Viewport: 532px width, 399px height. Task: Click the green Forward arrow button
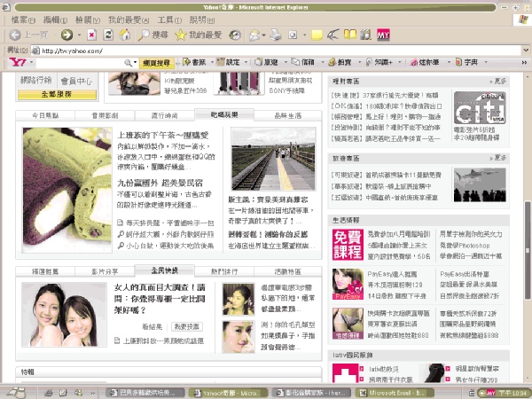tap(66, 35)
